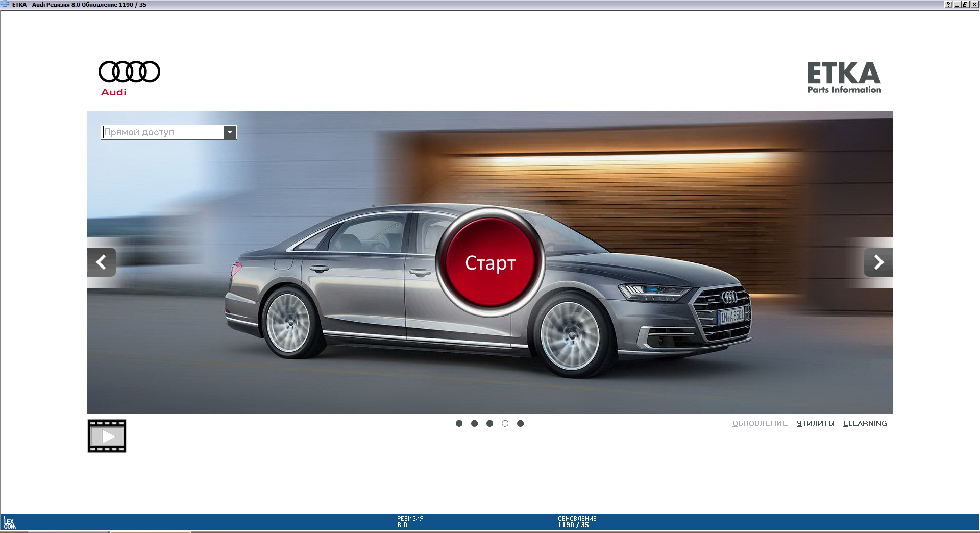This screenshot has width=980, height=533.
Task: Click РЕВИЗИЯ 8.0 in status bar
Action: pyautogui.click(x=410, y=522)
